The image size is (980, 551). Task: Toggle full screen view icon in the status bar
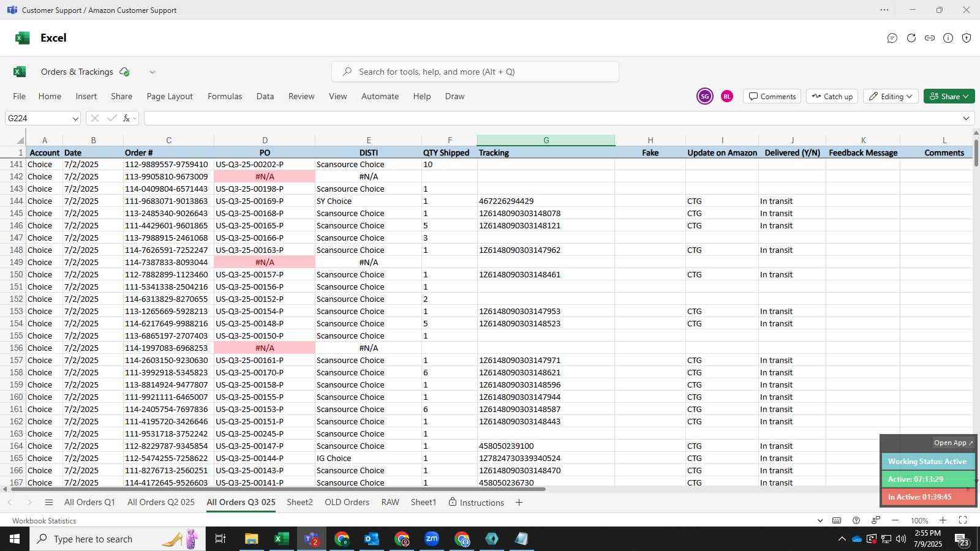coord(963,520)
